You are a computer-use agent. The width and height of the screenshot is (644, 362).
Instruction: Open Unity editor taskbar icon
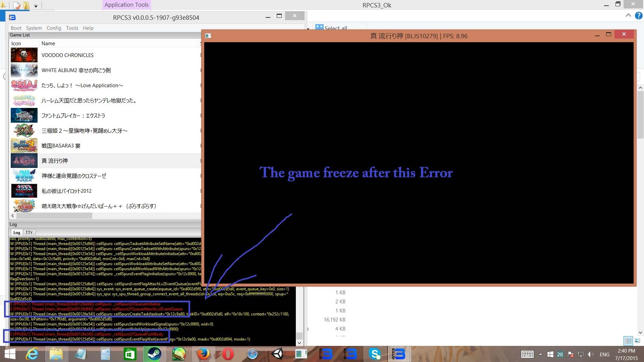click(x=277, y=354)
